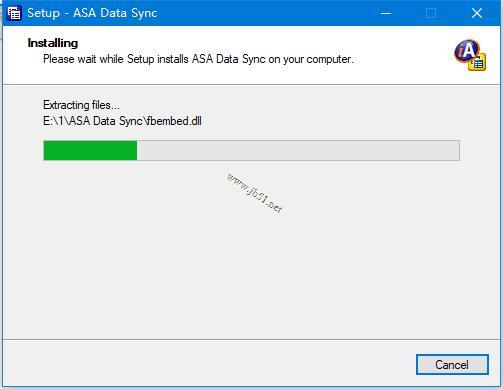Click the "Setup - ASA Data Sync" title text
The width and height of the screenshot is (503, 389).
[92, 13]
